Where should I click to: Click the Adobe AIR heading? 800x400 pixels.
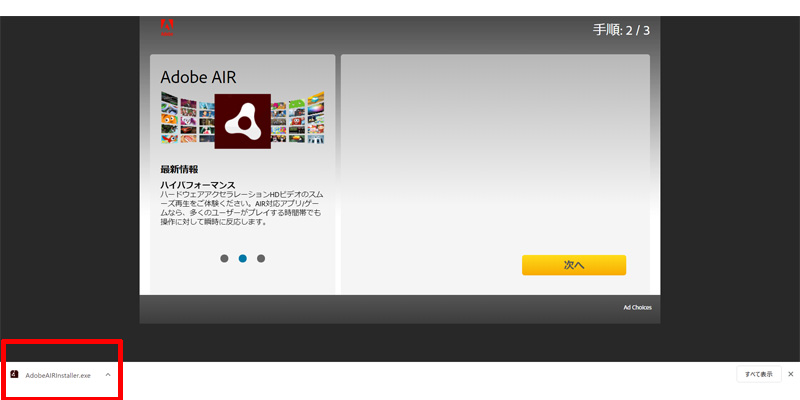tap(198, 77)
